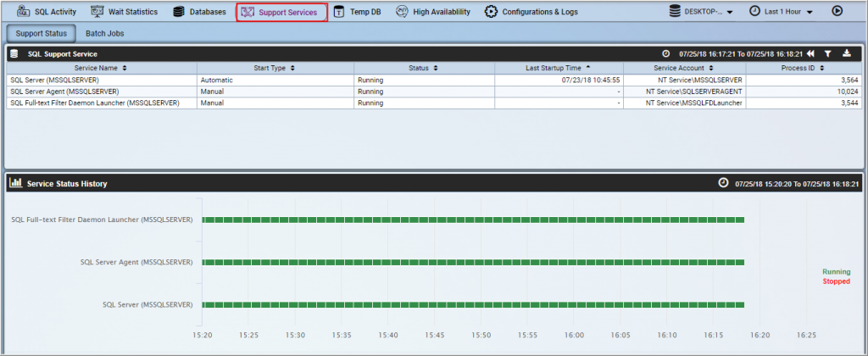Click the High Availability icon
868x356 pixels.
403,12
